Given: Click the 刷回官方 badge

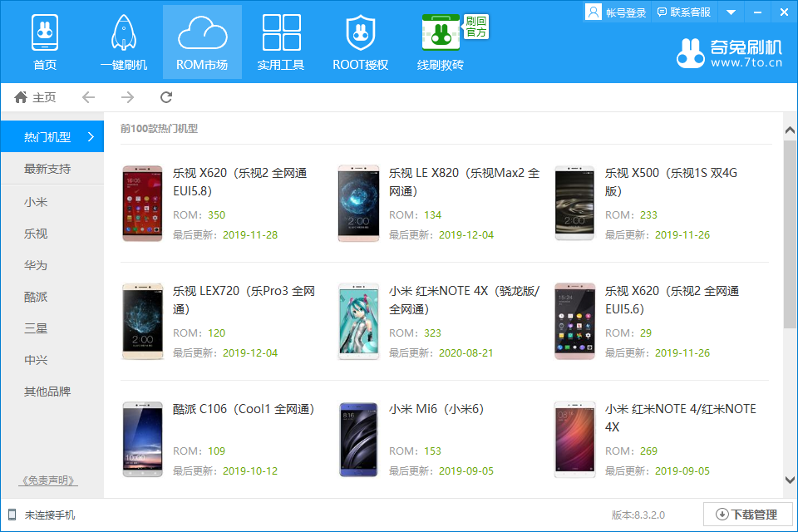Looking at the screenshot, I should tap(475, 27).
